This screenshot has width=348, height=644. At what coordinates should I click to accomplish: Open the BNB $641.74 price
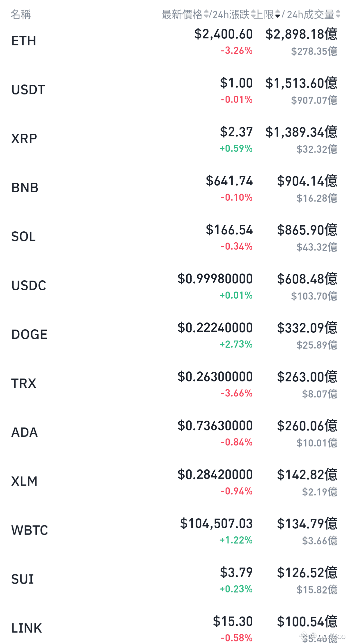pyautogui.click(x=229, y=181)
